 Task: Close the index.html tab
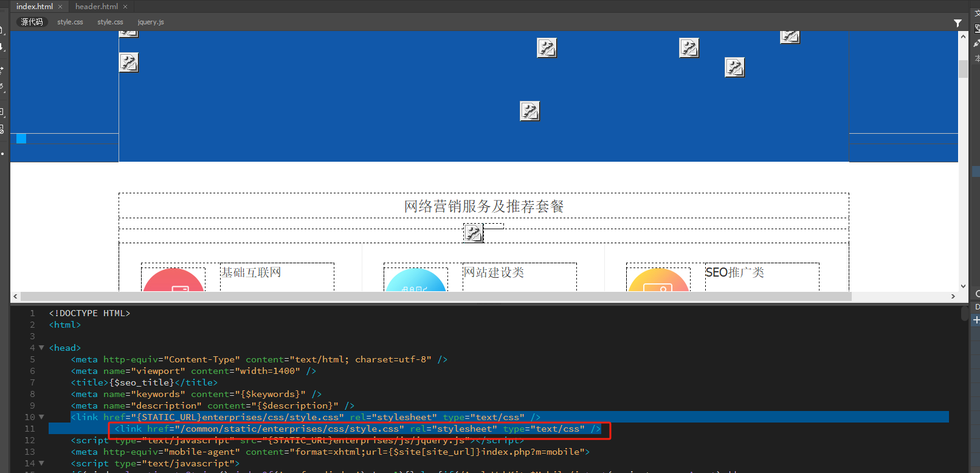click(x=60, y=7)
